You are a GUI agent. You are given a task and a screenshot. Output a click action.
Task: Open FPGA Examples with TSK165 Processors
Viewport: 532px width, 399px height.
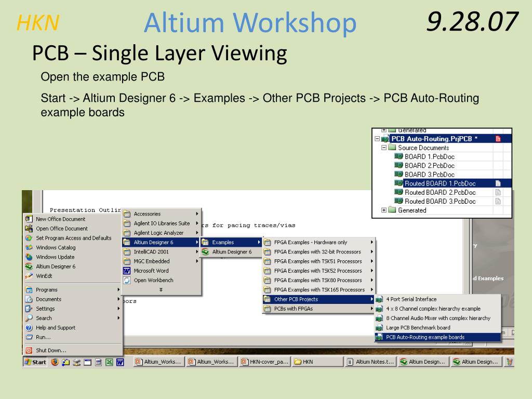[319, 290]
